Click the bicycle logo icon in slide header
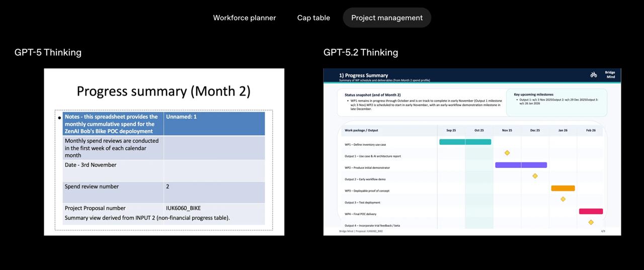Screen dimensions: 644x270 click(594, 74)
